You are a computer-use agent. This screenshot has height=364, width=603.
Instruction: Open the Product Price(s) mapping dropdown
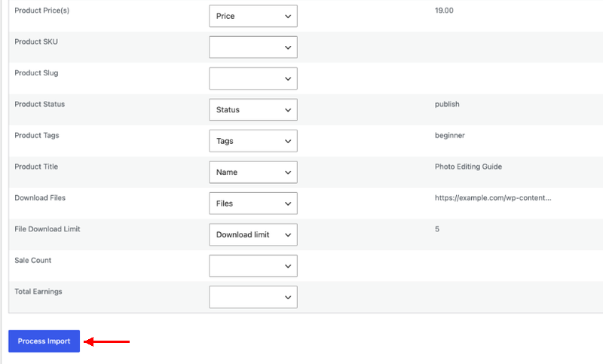pyautogui.click(x=253, y=16)
